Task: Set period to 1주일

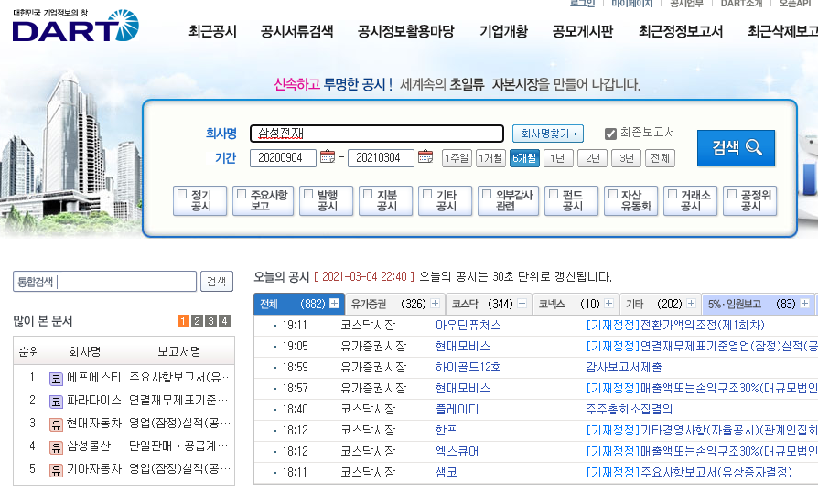Action: click(x=457, y=158)
